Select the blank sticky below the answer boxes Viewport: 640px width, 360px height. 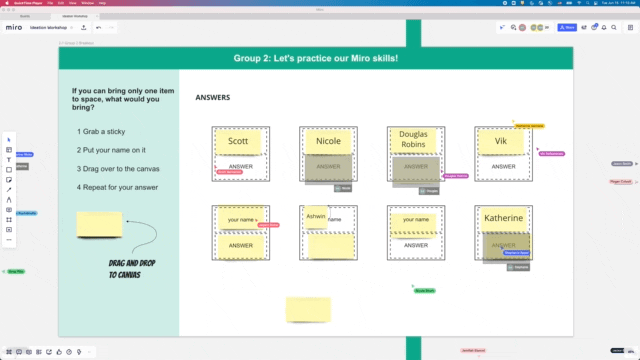click(x=308, y=310)
